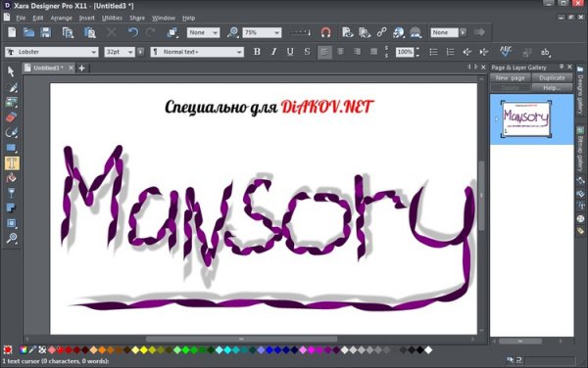Click the line spacing 100% stepper arrows
This screenshot has width=588, height=368.
[417, 52]
